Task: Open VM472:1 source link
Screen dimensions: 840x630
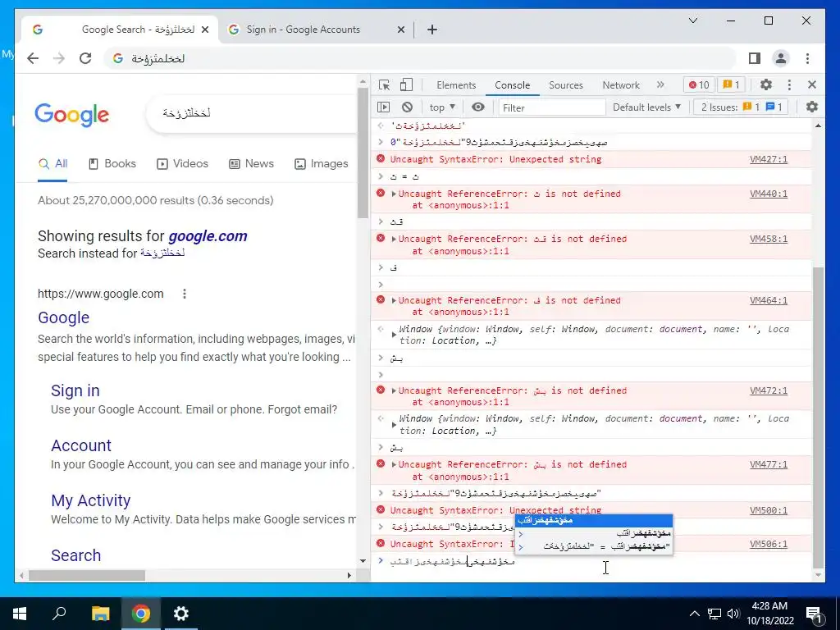Action: pos(768,390)
